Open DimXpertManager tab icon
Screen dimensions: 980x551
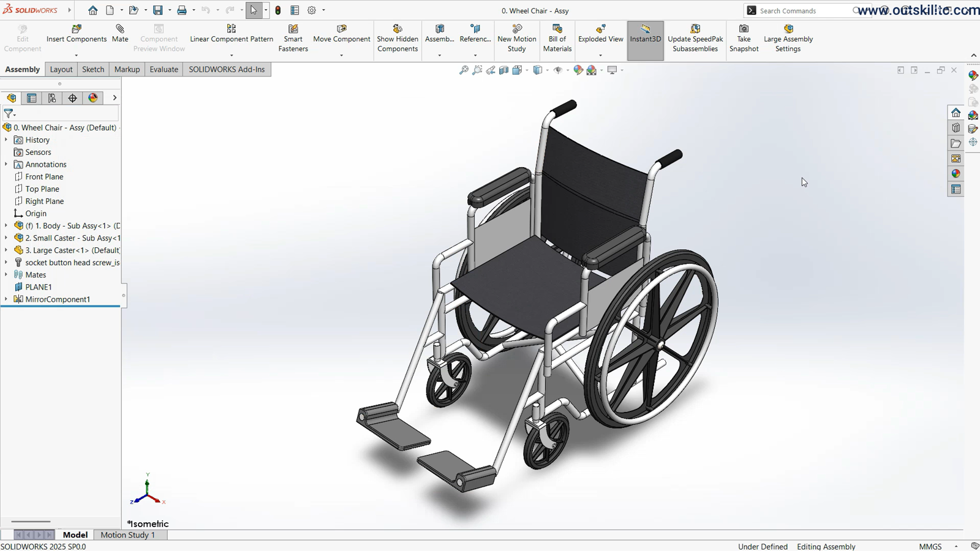(73, 98)
